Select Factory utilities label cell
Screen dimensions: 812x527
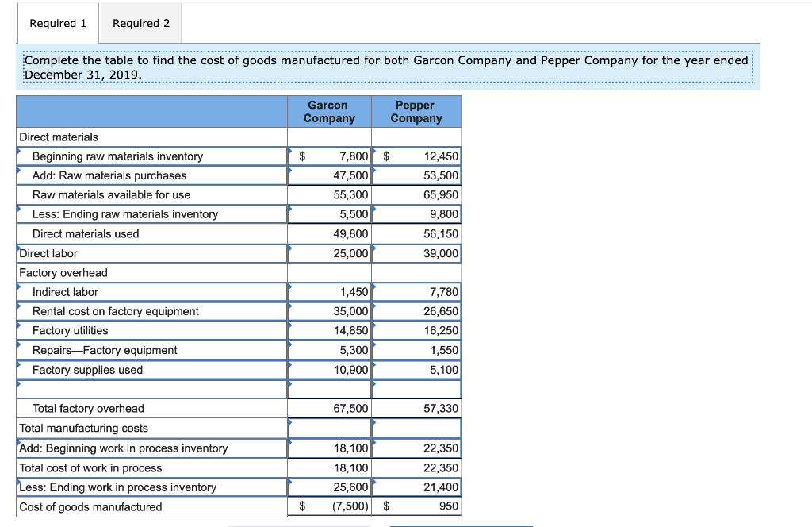pos(152,331)
